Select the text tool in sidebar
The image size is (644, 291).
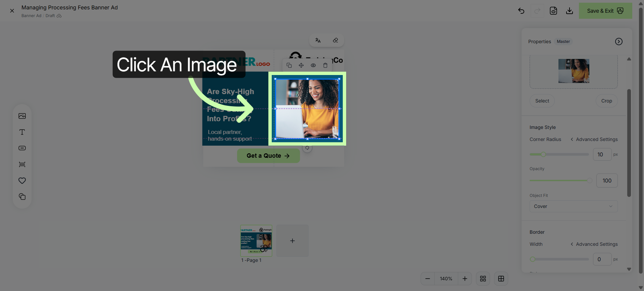tap(22, 132)
